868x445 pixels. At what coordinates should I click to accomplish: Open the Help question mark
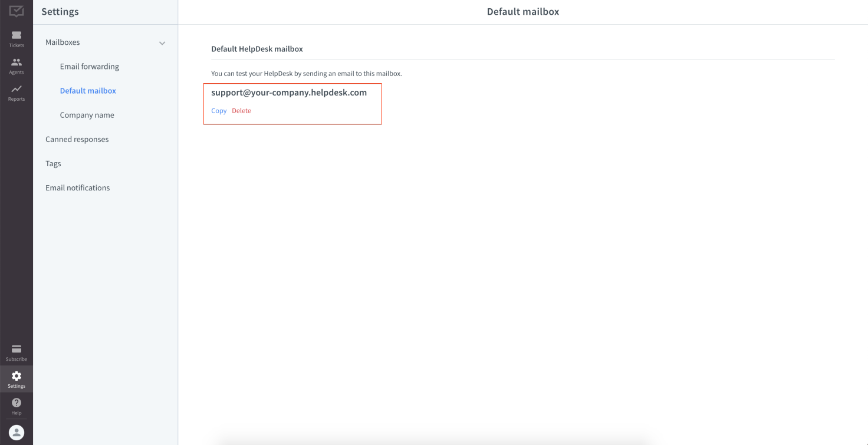pos(17,406)
